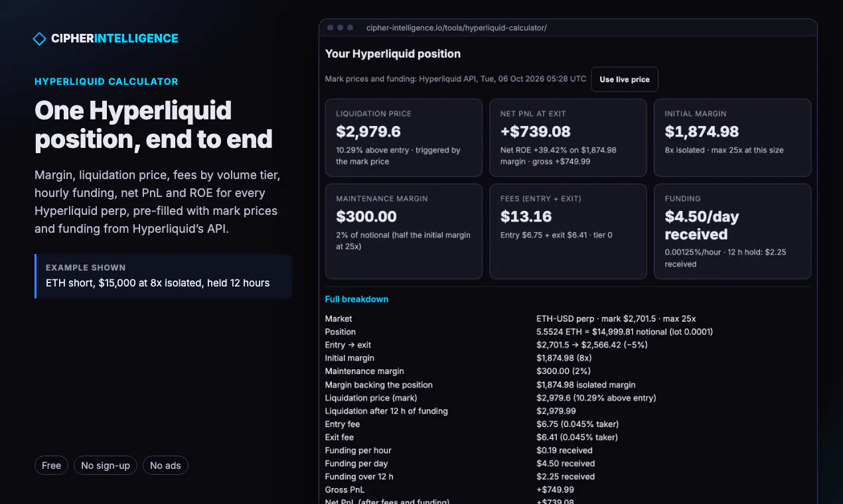
Task: Click '8x isolated · max 25x at this size' text
Action: (x=724, y=150)
